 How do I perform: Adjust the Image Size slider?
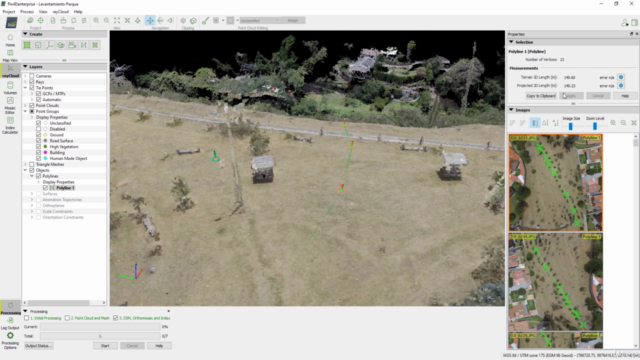571,127
